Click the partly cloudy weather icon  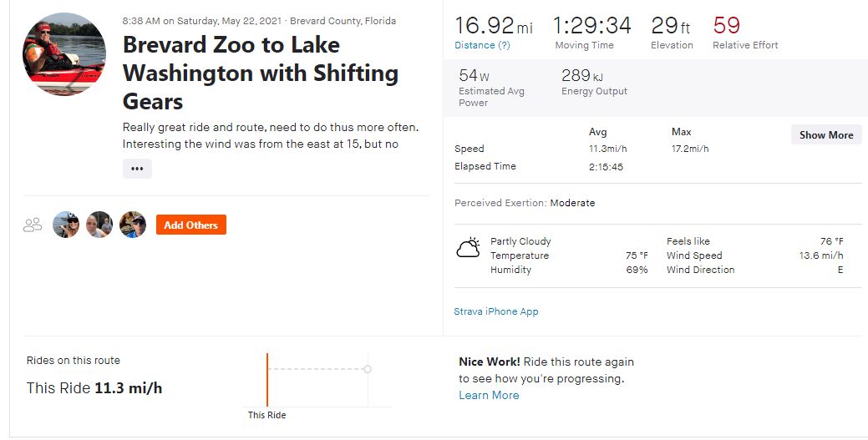point(469,247)
